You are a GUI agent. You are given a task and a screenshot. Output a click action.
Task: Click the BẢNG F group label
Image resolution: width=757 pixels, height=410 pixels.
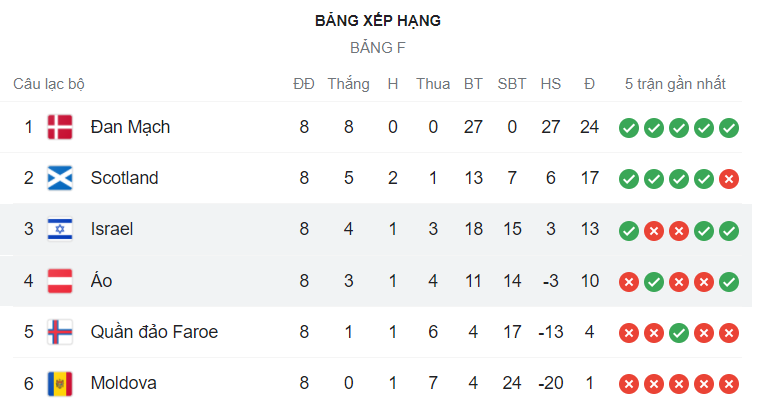[378, 48]
